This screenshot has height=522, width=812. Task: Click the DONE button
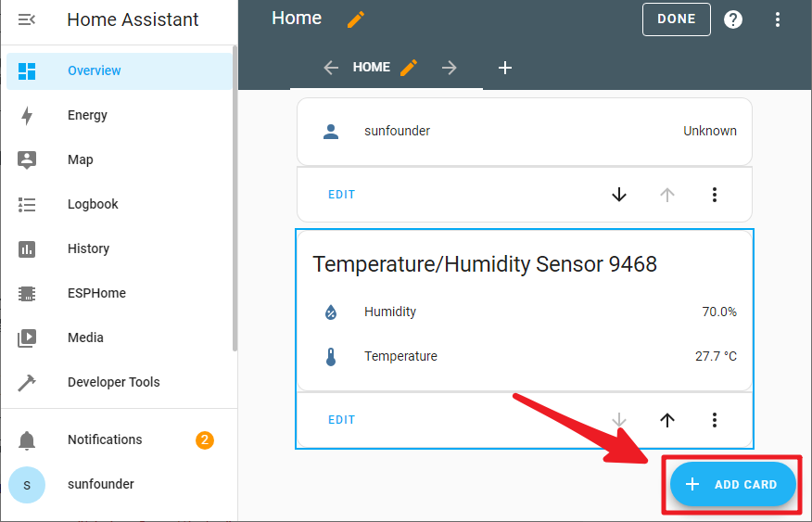pos(677,19)
